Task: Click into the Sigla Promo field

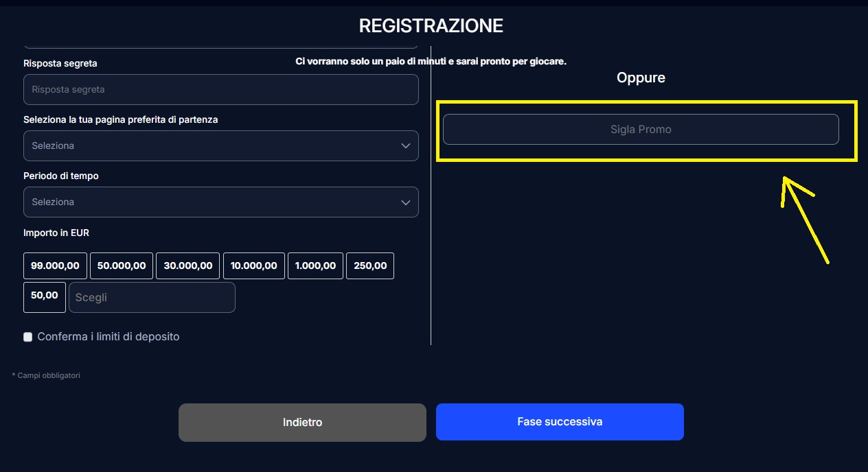Action: [641, 130]
